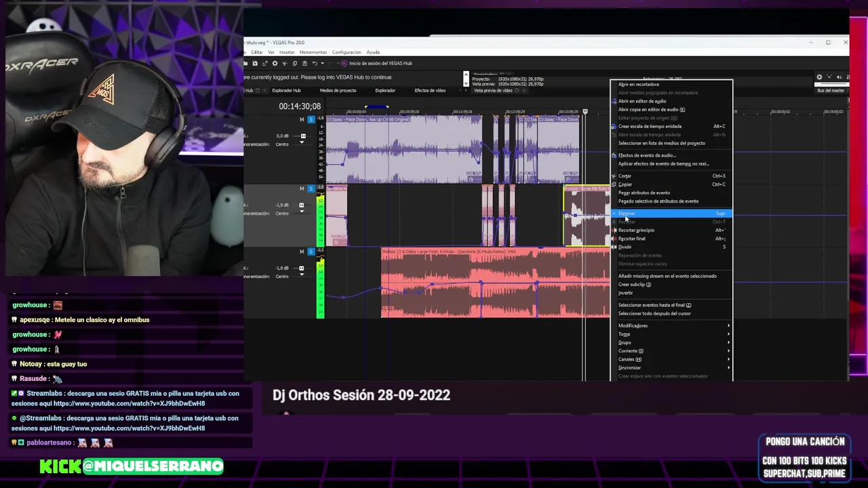Image resolution: width=868 pixels, height=488 pixels.
Task: Toggle Solo on the second audio track
Action: 311,188
